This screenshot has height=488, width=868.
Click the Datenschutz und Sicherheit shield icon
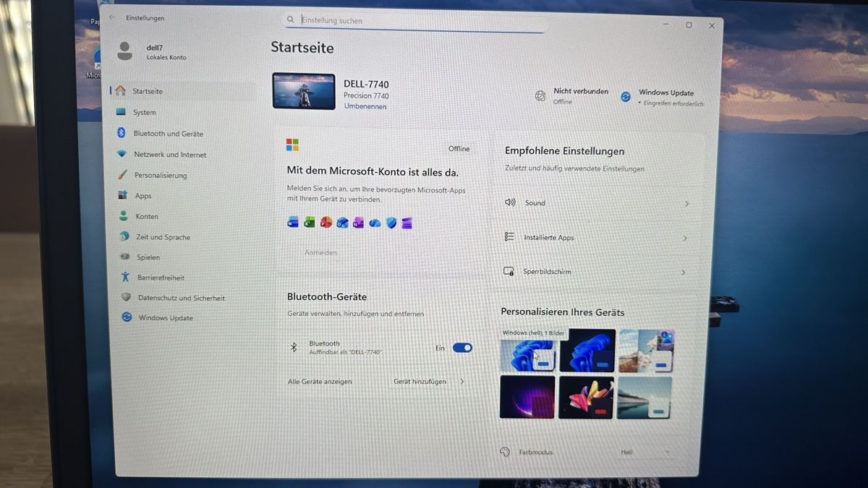click(126, 297)
